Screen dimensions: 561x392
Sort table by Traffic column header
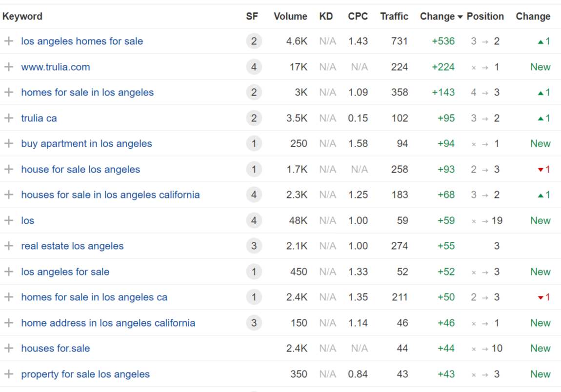394,17
